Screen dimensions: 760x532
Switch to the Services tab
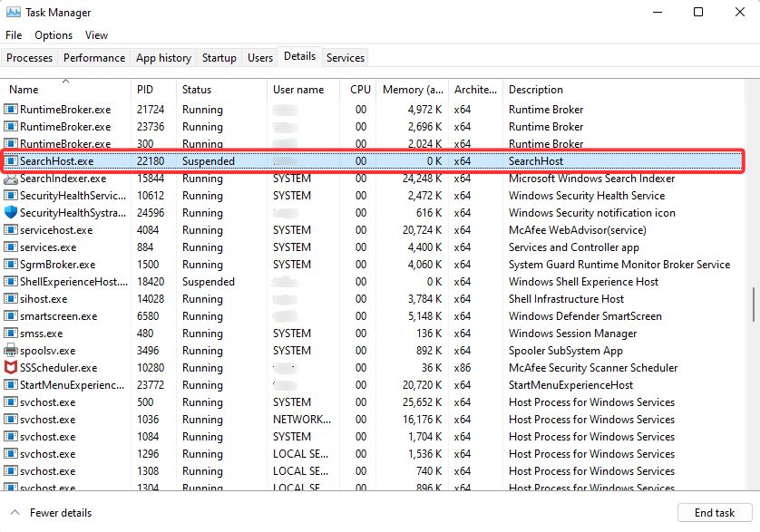[x=345, y=57]
